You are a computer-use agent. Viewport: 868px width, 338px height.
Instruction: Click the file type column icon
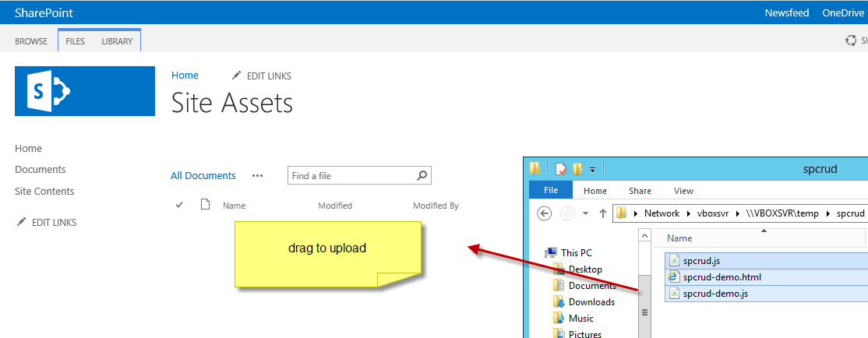pos(206,205)
